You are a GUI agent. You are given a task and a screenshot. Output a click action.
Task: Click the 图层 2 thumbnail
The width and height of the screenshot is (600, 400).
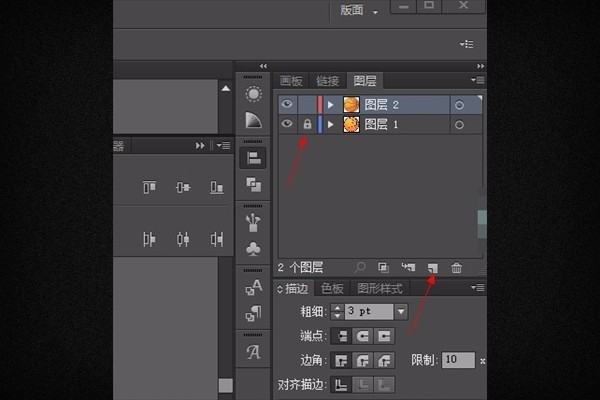click(351, 104)
